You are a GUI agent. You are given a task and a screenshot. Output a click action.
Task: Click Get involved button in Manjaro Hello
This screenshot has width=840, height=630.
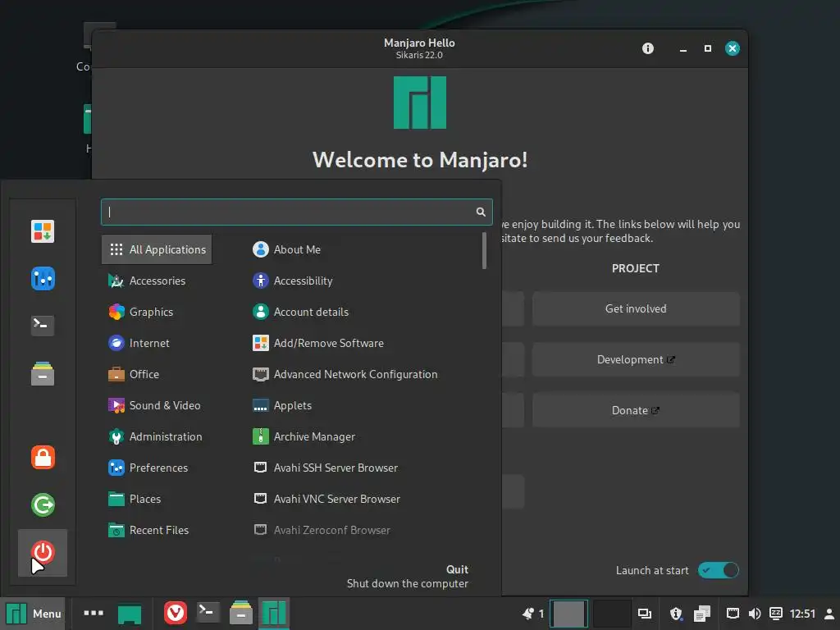(x=636, y=308)
